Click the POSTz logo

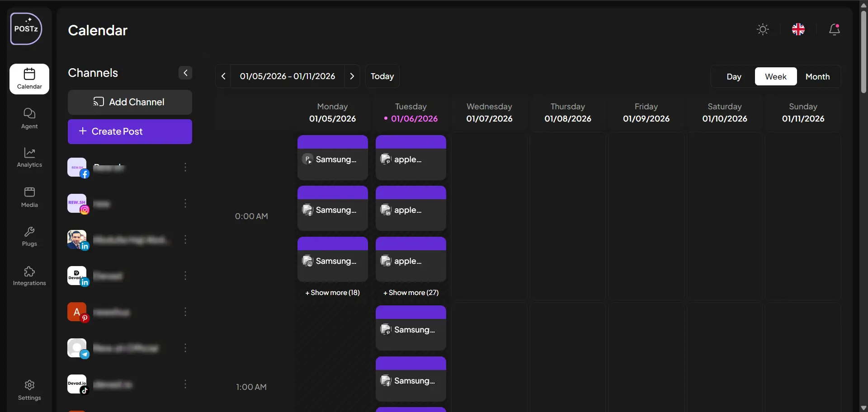coord(26,29)
